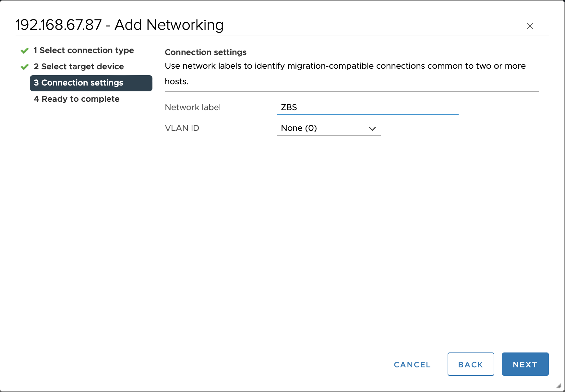Click the 'VLAN ID' field caption
This screenshot has width=565, height=392.
click(x=182, y=128)
